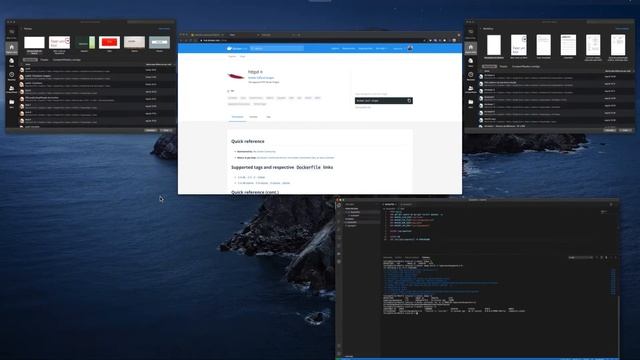The height and width of the screenshot is (360, 640).
Task: Click the Docker Hub logo in browser
Action: [x=237, y=49]
